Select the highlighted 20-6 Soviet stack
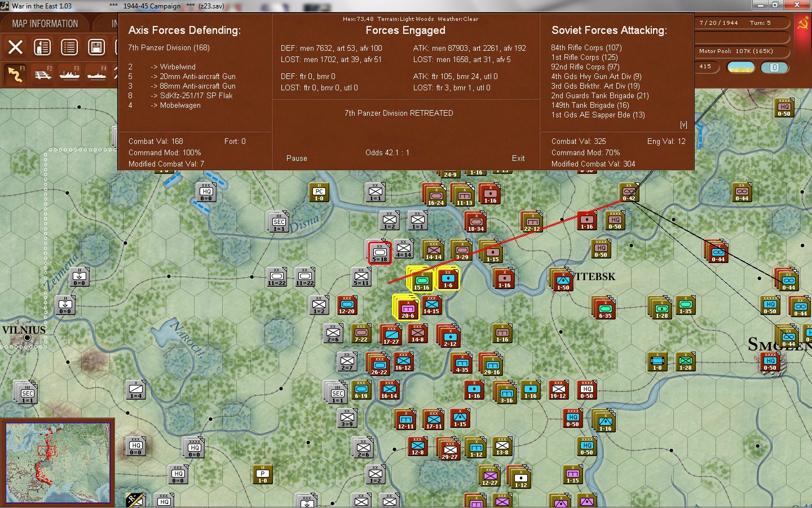This screenshot has width=812, height=508. (408, 309)
